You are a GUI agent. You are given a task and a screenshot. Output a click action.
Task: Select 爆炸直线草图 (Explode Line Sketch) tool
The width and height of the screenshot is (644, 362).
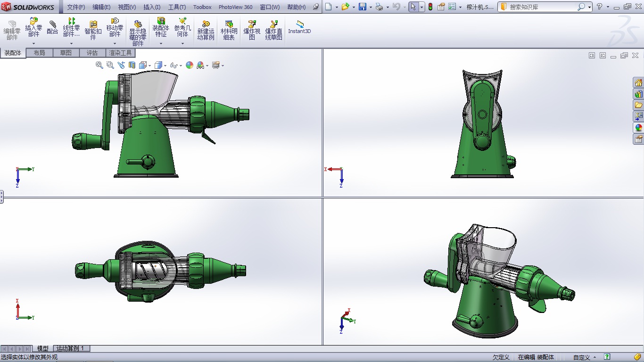pos(273,30)
